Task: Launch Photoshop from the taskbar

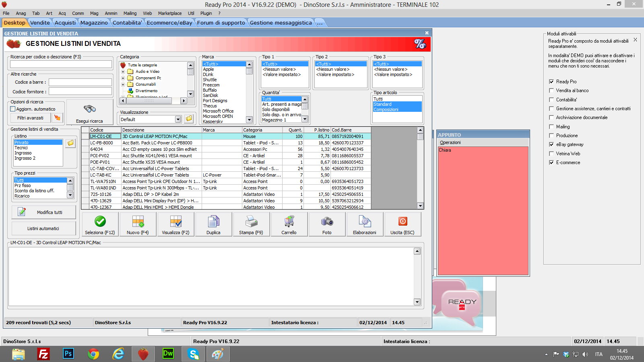Action: (x=68, y=354)
